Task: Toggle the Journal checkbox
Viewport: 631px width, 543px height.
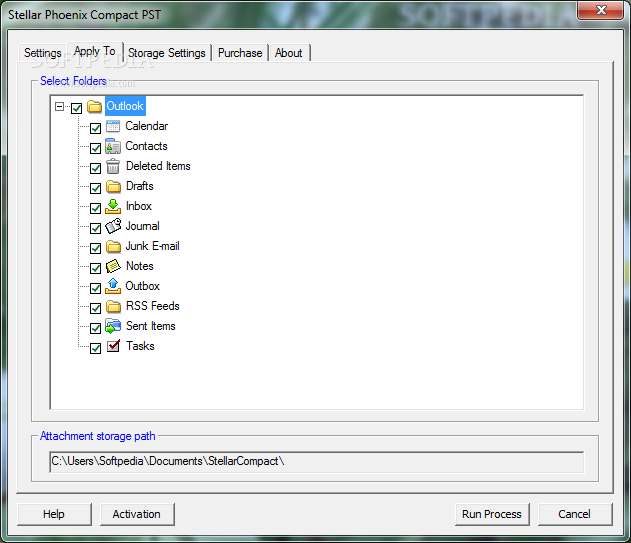Action: point(95,228)
